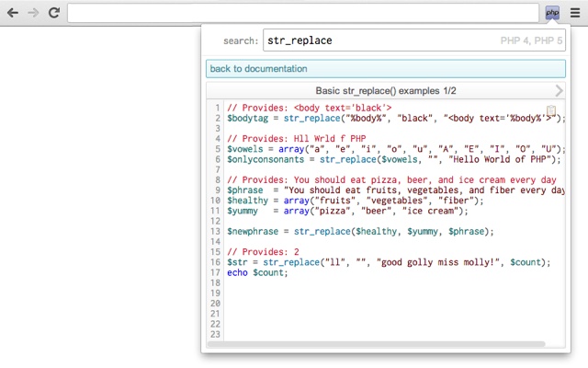The image size is (588, 368).
Task: Click the '$yummy' array line
Action: (347, 211)
